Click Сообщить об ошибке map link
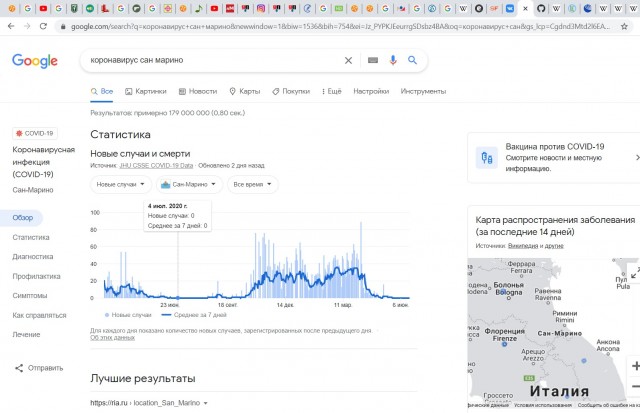The width and height of the screenshot is (640, 413). tap(609, 405)
